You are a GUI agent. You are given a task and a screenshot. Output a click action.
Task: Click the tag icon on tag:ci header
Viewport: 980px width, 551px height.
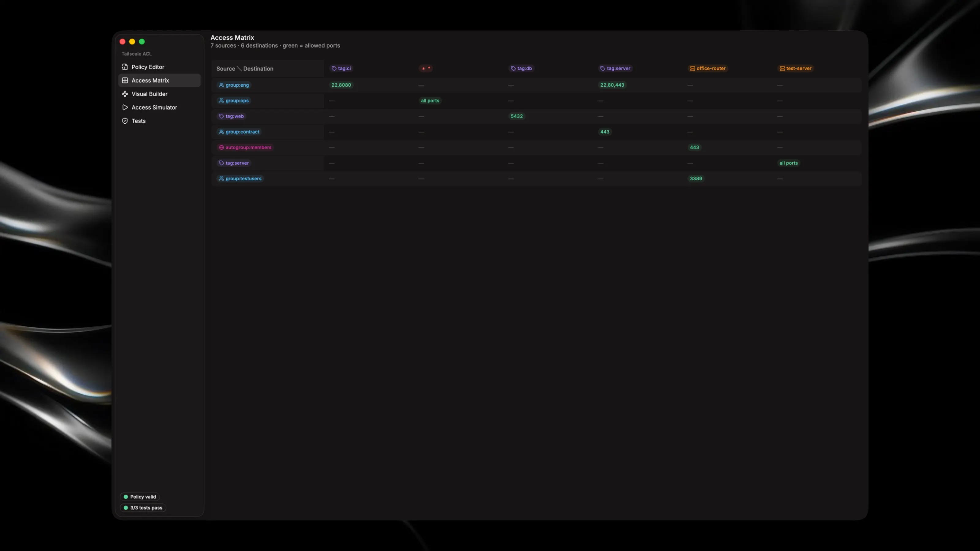334,69
